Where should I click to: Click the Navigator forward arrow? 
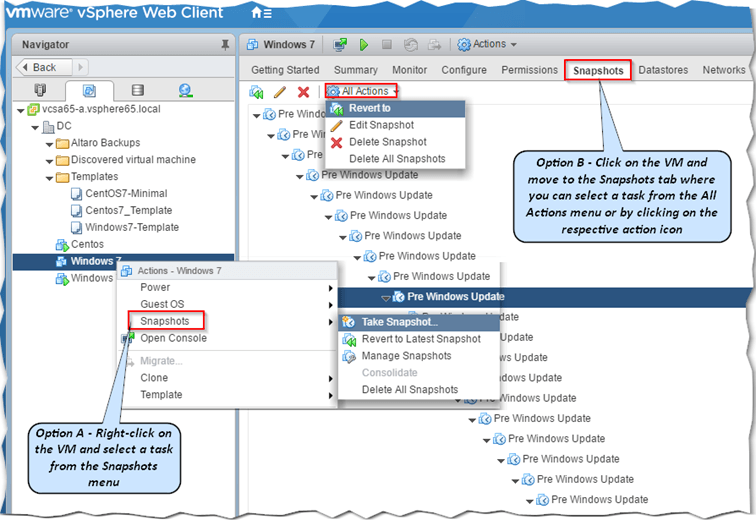[81, 67]
